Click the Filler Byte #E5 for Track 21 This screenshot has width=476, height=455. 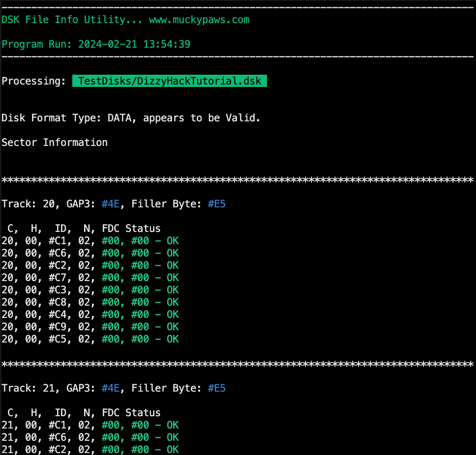(x=216, y=388)
